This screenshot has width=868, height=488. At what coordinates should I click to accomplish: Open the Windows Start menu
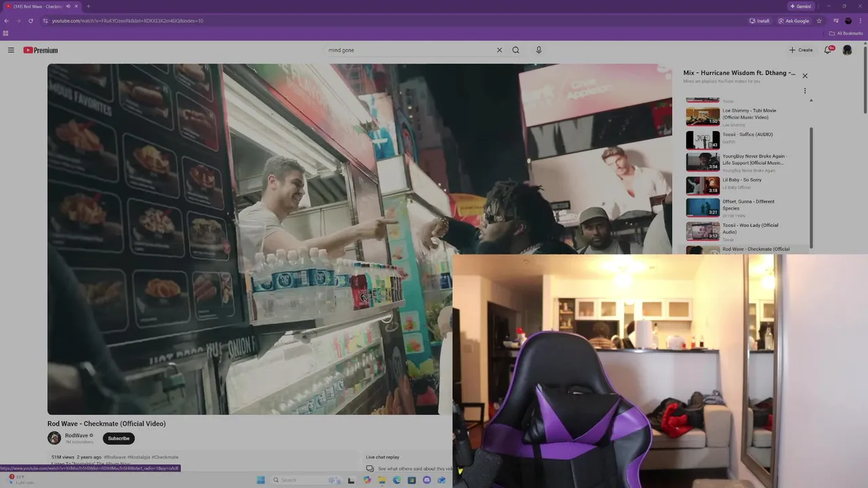click(x=261, y=480)
